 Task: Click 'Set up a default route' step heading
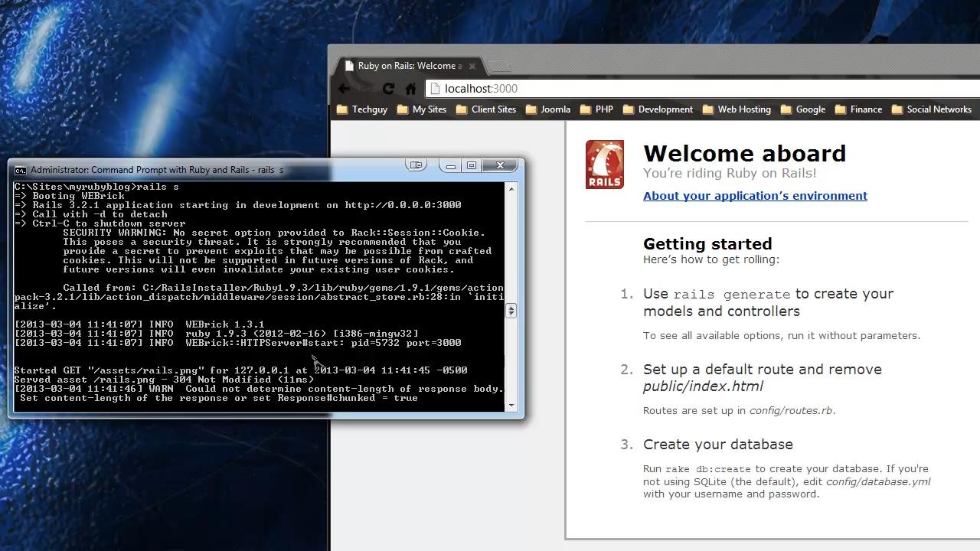coord(763,377)
